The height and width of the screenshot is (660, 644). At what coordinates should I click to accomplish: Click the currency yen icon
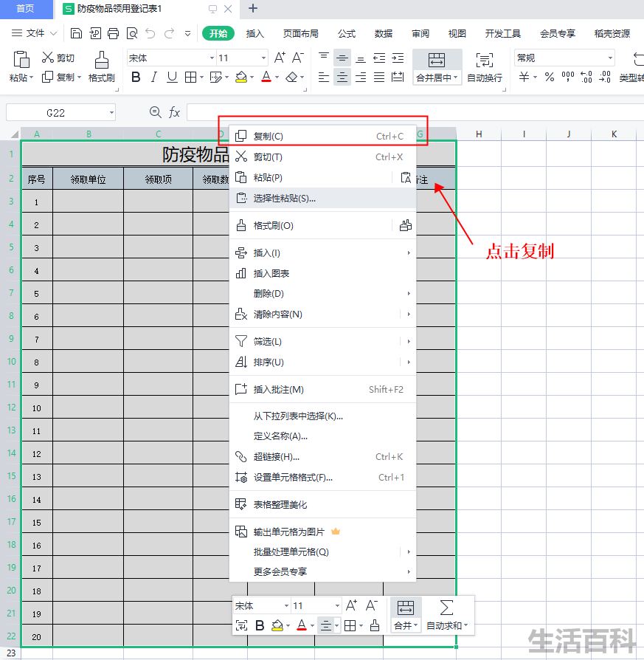(524, 77)
